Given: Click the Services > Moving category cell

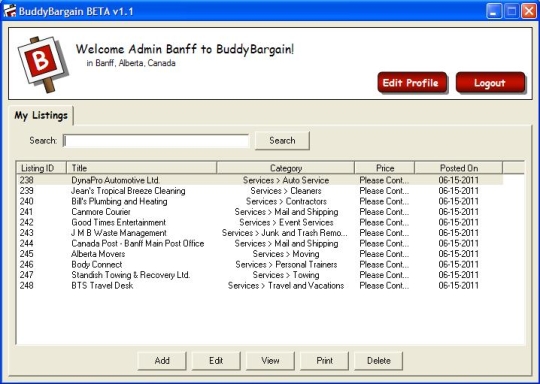Looking at the screenshot, I should [x=286, y=254].
